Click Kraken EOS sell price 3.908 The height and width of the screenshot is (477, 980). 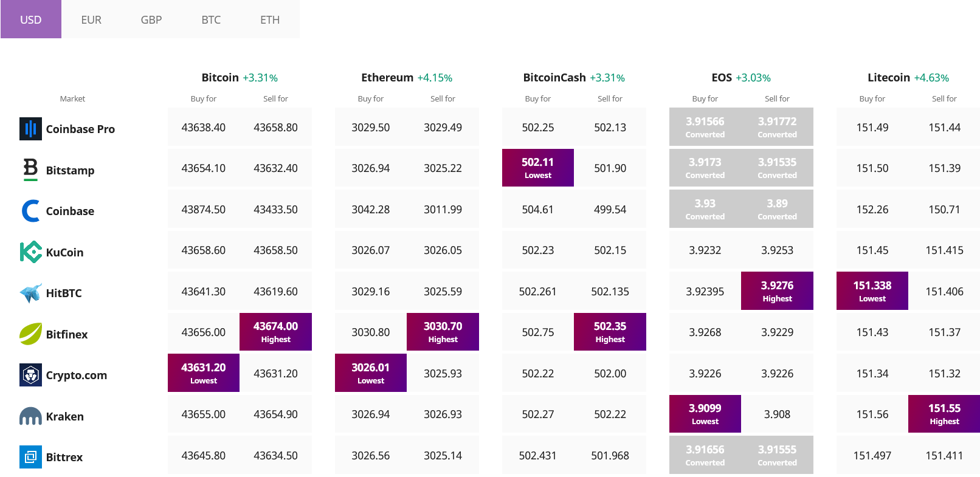777,414
